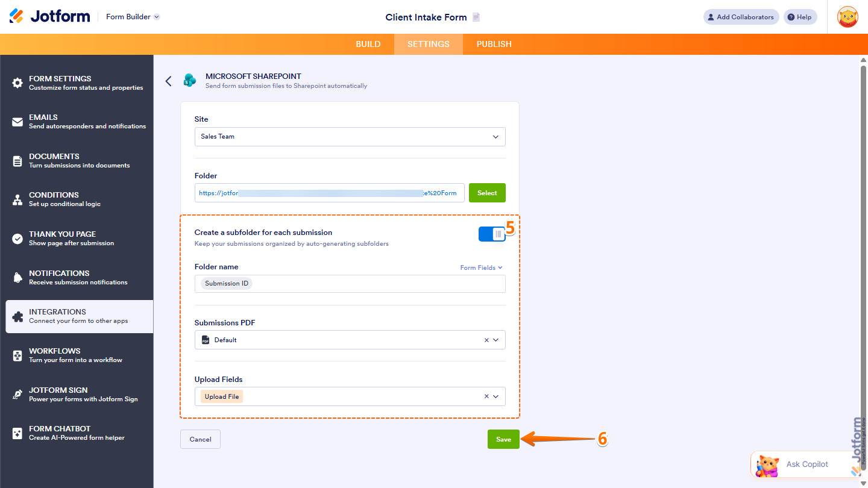Open the Form Builder menu chevron

coord(156,16)
